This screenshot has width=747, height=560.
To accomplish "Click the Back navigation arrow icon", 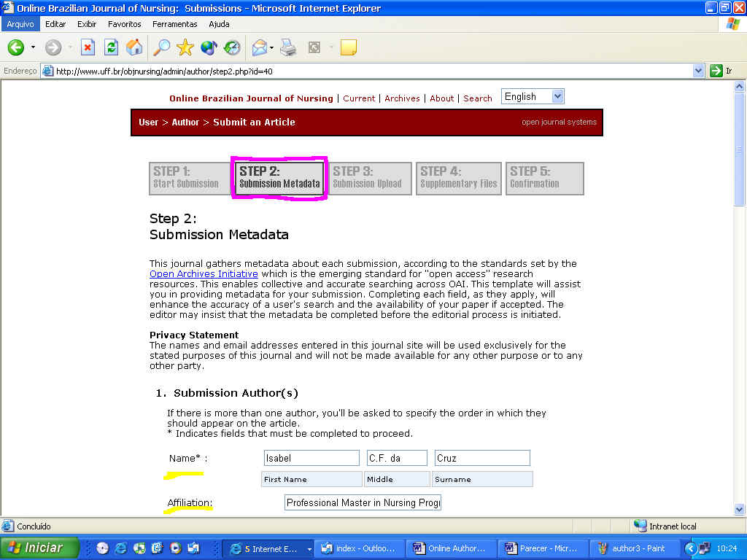I will pos(16,48).
